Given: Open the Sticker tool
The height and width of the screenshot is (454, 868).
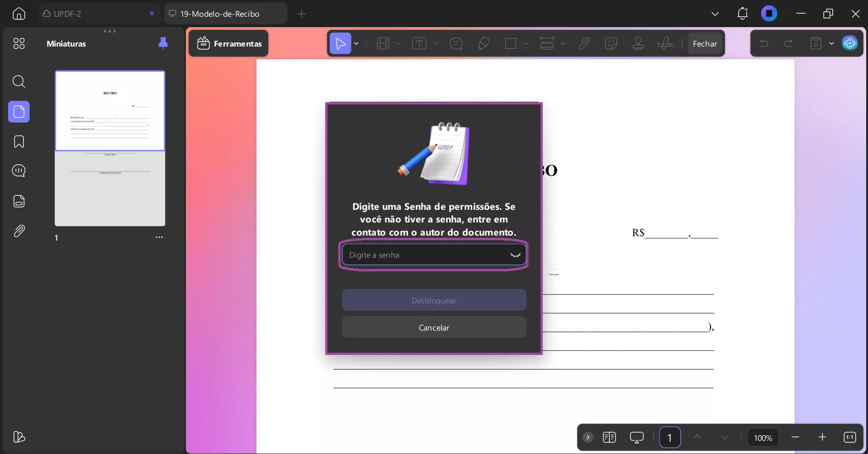Looking at the screenshot, I should tap(612, 43).
